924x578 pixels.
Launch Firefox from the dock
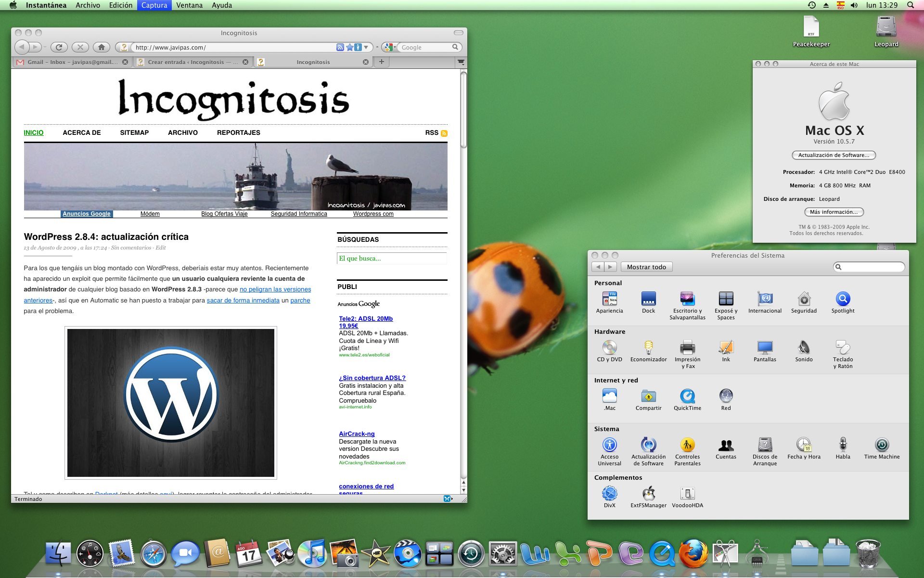pyautogui.click(x=693, y=553)
